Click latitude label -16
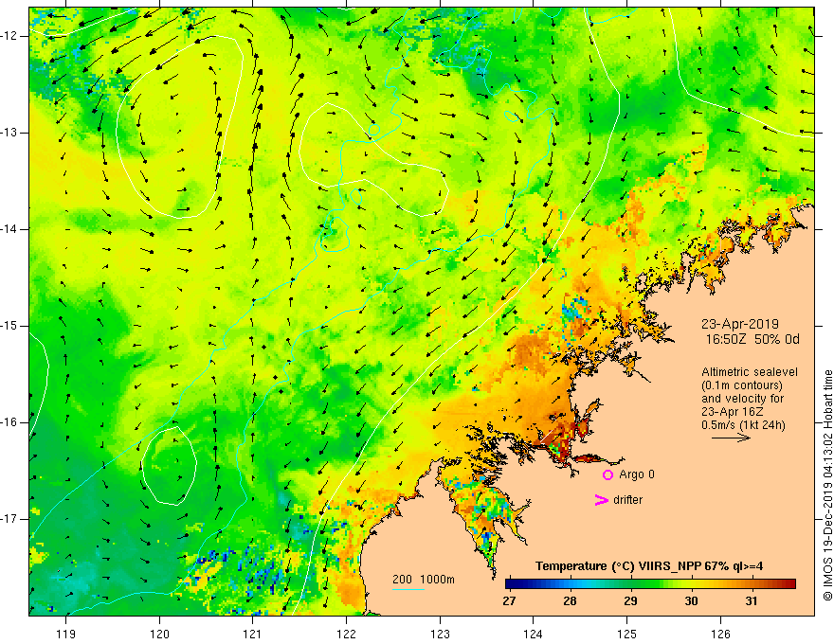Image resolution: width=834 pixels, height=644 pixels. pos(9,422)
